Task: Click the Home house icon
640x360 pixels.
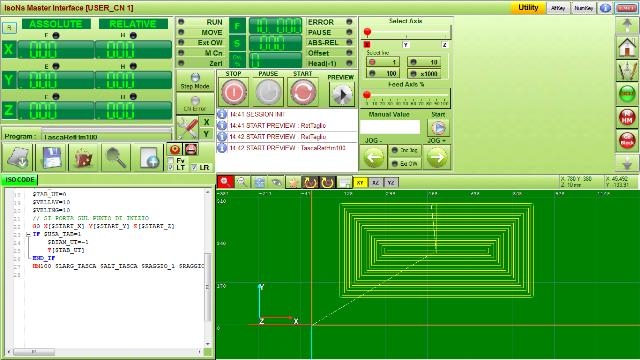Action: [627, 48]
